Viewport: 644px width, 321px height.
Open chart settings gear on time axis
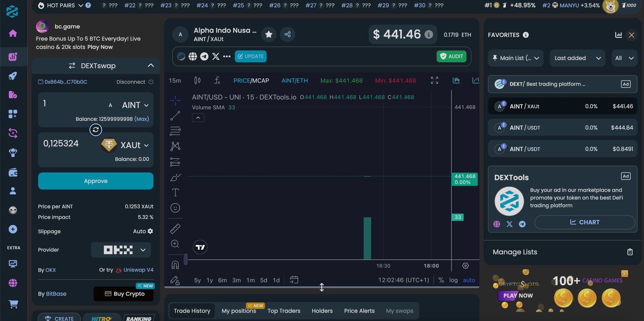click(x=465, y=266)
